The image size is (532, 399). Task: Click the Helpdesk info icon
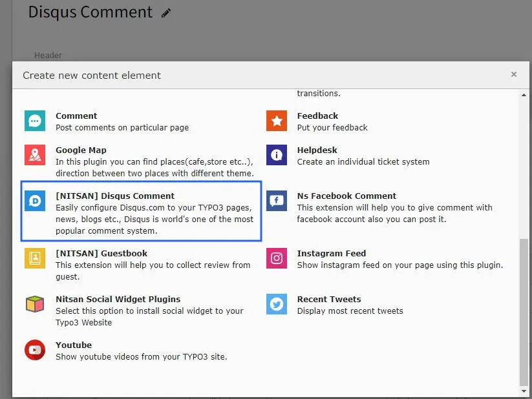(x=277, y=155)
